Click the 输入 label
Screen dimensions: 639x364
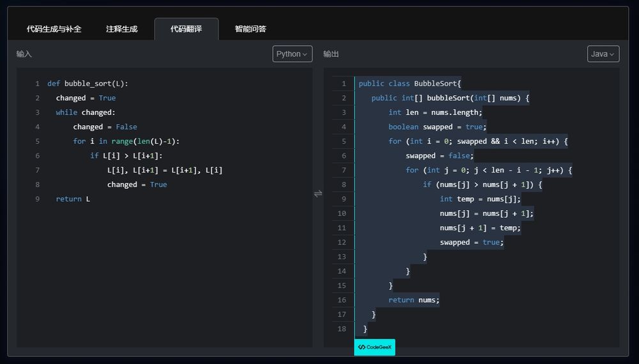click(24, 54)
